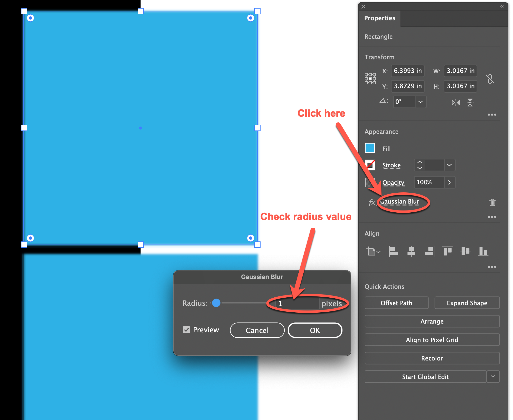This screenshot has width=513, height=420.
Task: Expand the Start Global Edit options arrow
Action: point(493,376)
